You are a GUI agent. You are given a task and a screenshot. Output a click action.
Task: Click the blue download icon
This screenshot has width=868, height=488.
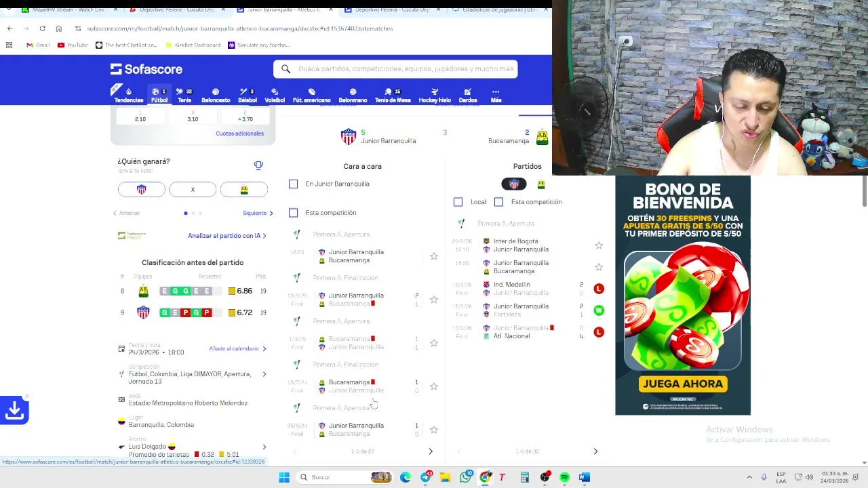14,411
